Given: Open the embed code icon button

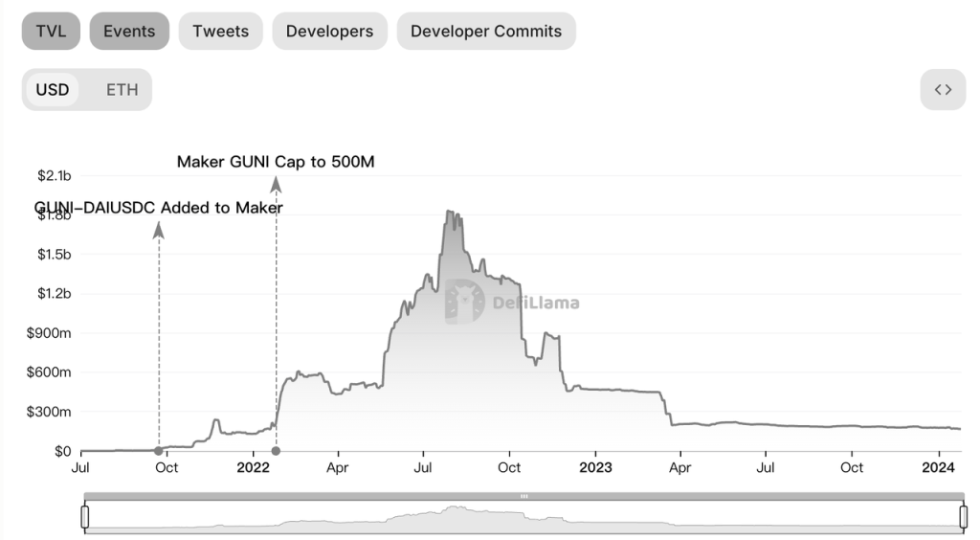Looking at the screenshot, I should [x=943, y=90].
